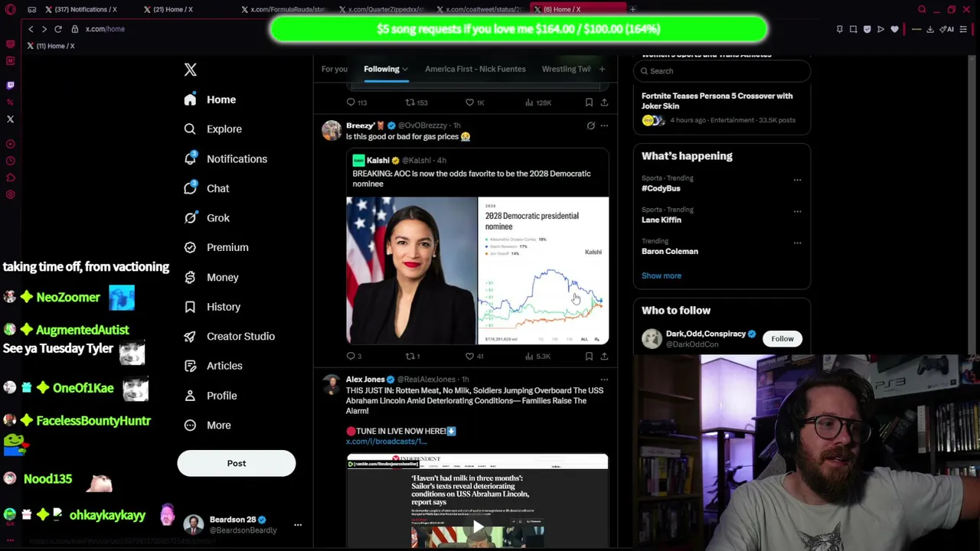Open Beardson 28 account menu dots
Viewport: 980px width, 551px height.
tap(298, 525)
